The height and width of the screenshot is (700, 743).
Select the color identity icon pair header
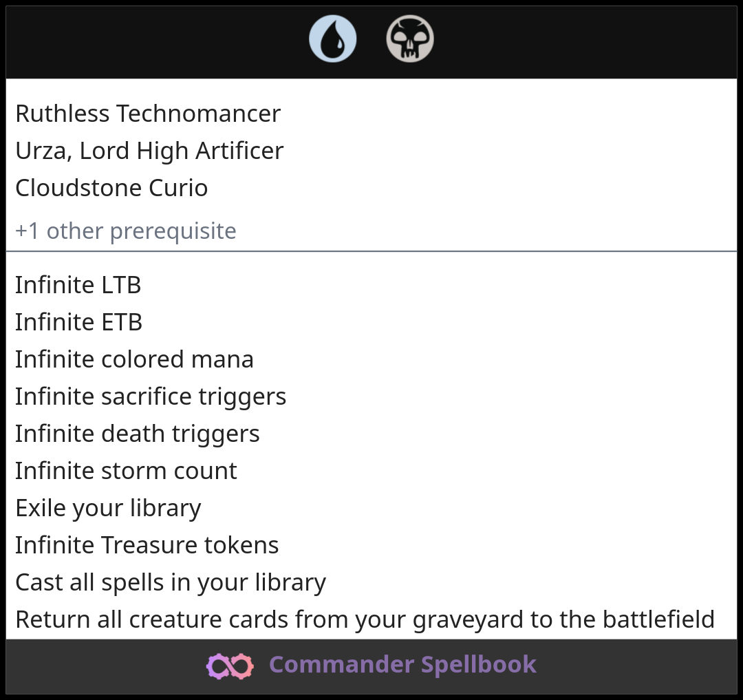tap(371, 39)
